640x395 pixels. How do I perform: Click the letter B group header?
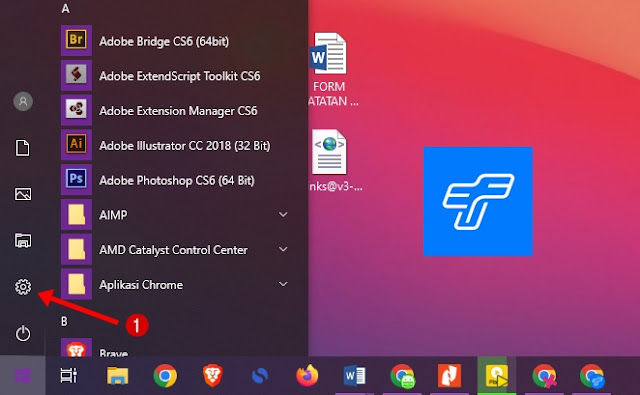(x=64, y=321)
